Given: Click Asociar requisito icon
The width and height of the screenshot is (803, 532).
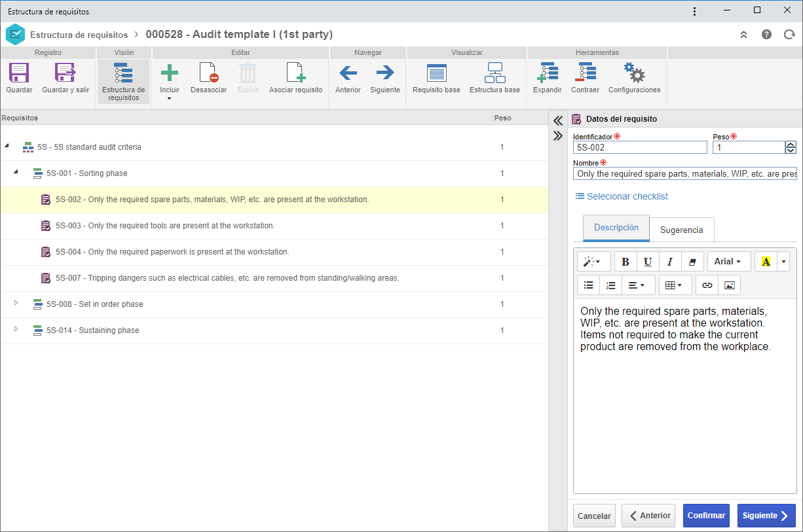Looking at the screenshot, I should pos(296,73).
